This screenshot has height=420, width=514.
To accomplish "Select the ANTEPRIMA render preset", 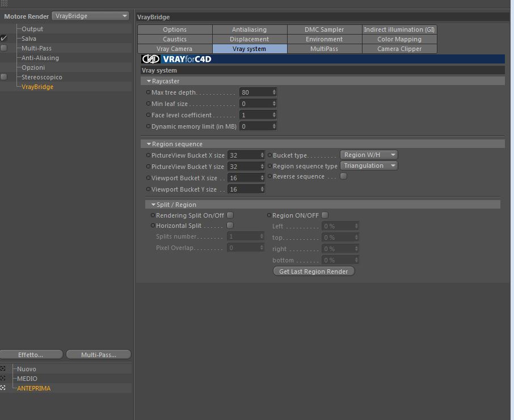I will coord(34,388).
